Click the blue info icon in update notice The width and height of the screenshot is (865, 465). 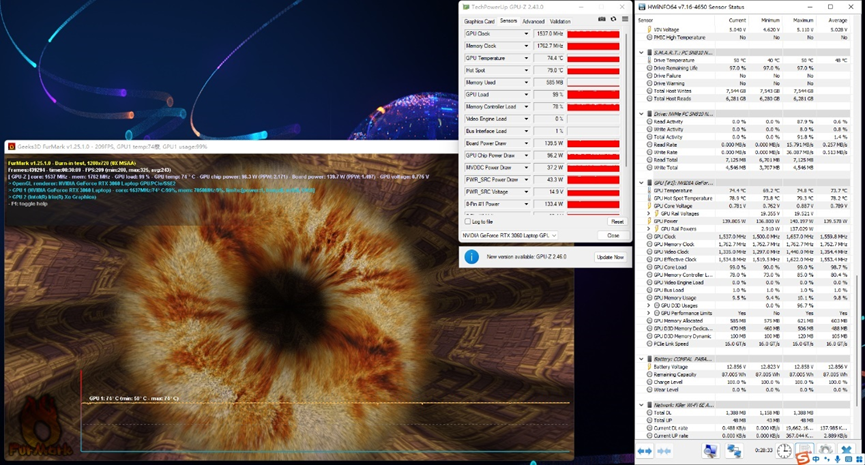click(472, 257)
